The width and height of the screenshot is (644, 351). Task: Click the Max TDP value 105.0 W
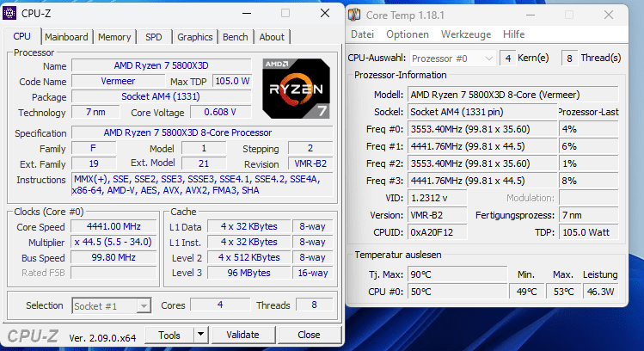[x=232, y=81]
